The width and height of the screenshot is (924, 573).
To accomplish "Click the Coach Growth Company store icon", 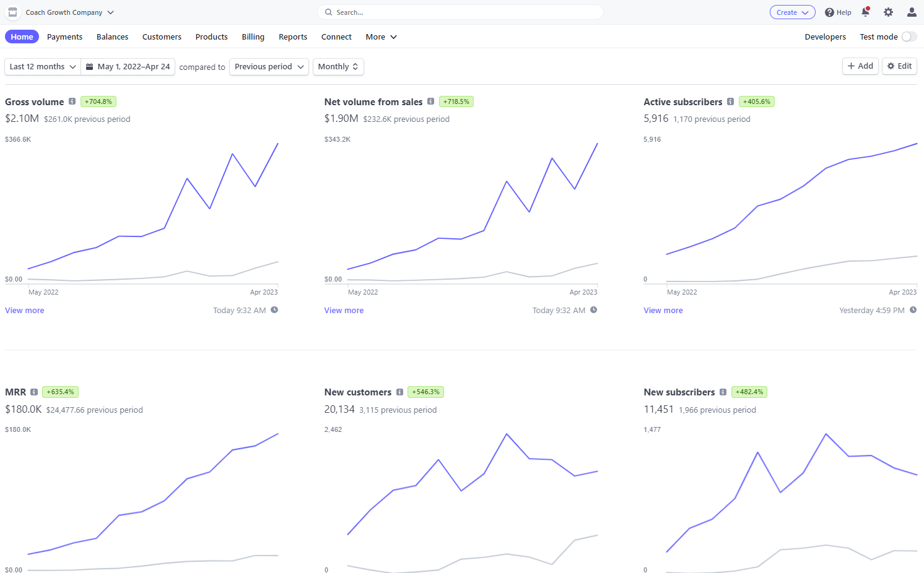I will pyautogui.click(x=12, y=12).
